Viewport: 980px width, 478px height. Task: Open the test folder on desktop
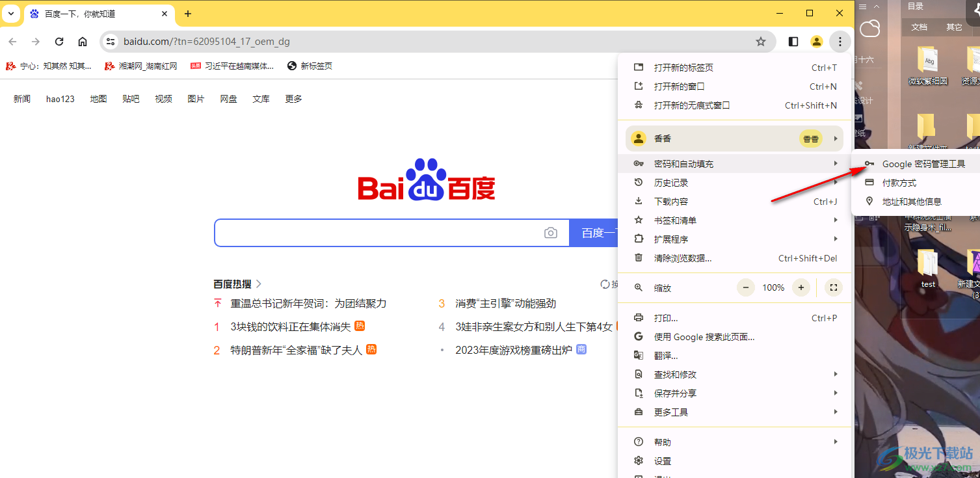(928, 269)
